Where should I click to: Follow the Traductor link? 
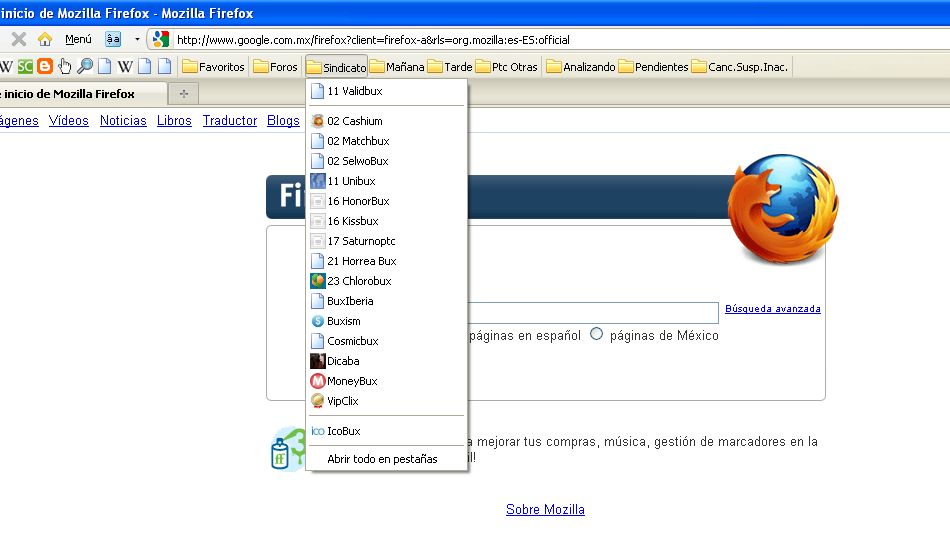click(x=230, y=121)
